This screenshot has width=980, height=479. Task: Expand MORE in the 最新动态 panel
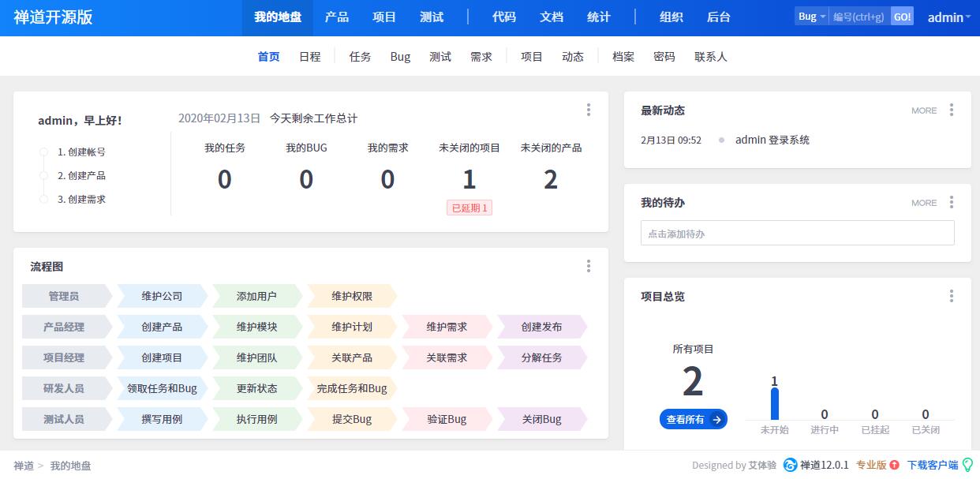click(924, 110)
